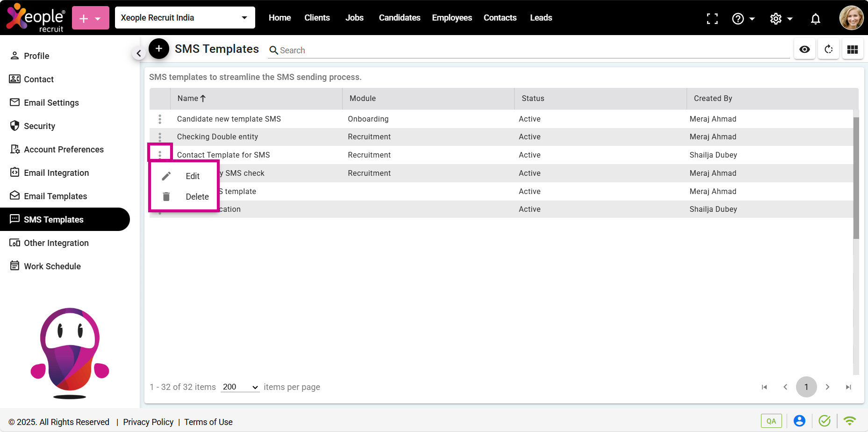Click the add new SMS template plus button
868x432 pixels.
click(159, 49)
